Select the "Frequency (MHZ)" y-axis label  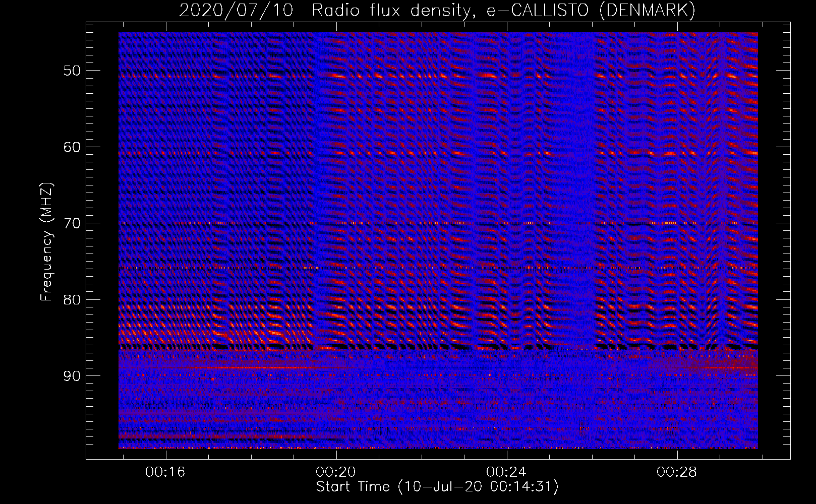46,242
